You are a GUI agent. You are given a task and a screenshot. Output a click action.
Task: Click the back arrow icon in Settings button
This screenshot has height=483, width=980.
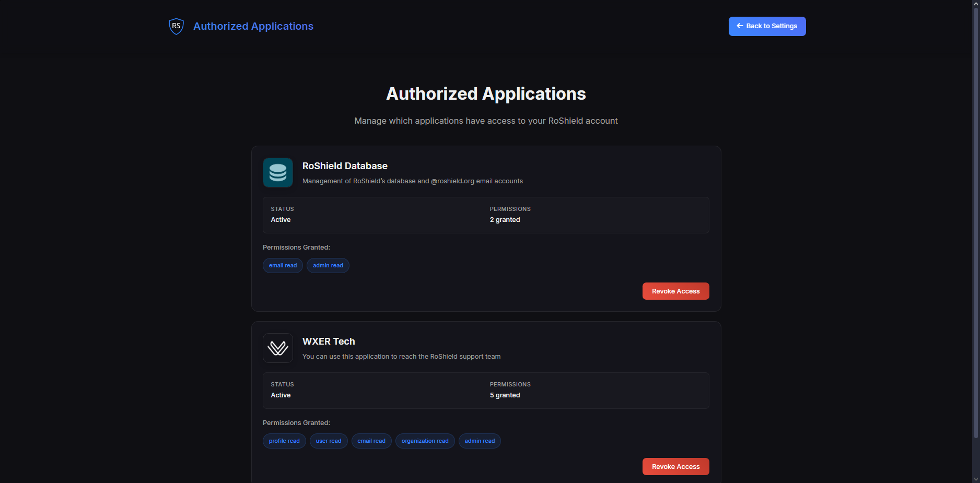click(740, 26)
